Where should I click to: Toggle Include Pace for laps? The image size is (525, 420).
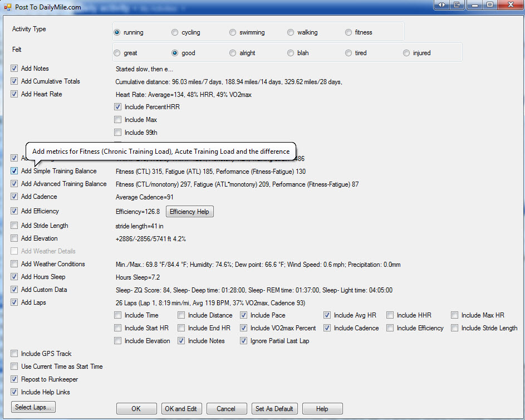(x=243, y=315)
